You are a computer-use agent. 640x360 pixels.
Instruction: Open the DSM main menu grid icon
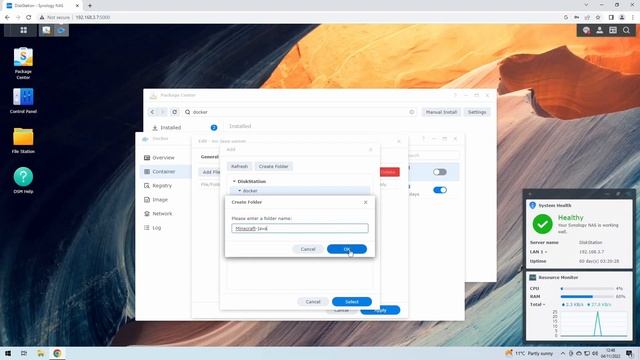pos(24,30)
